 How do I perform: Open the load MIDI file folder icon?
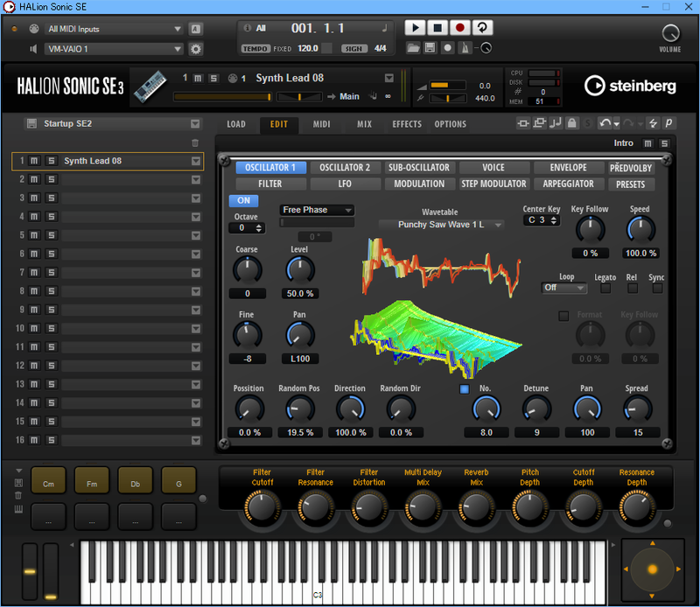point(413,48)
